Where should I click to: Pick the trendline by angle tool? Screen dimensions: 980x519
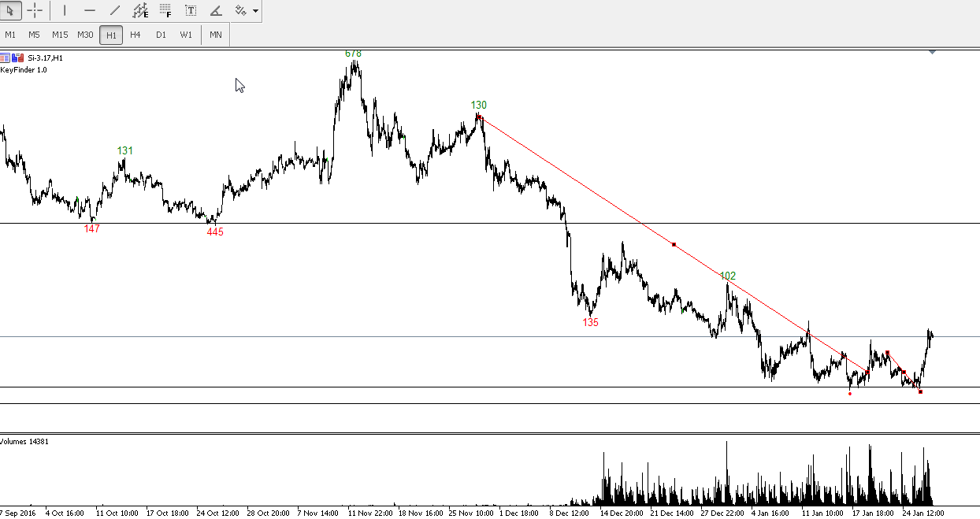click(216, 11)
